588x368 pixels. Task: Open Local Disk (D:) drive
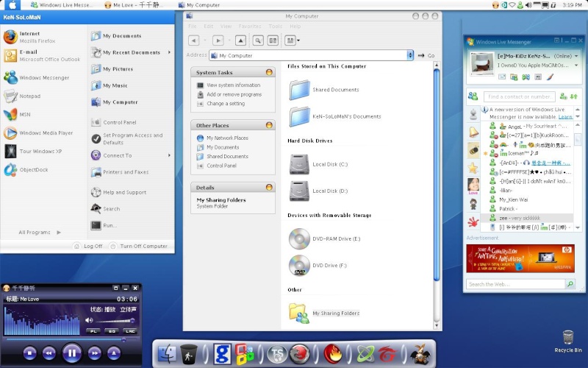click(318, 191)
